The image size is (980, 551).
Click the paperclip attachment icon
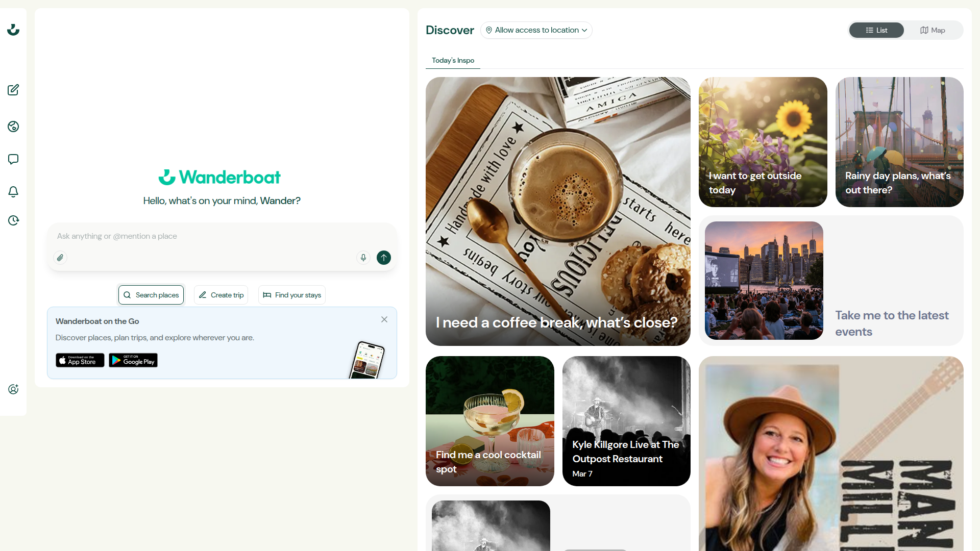tap(60, 258)
